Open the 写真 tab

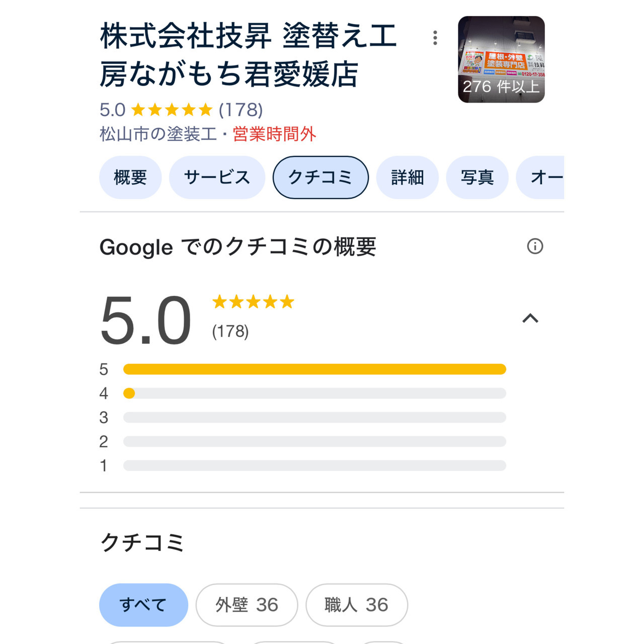point(477,178)
